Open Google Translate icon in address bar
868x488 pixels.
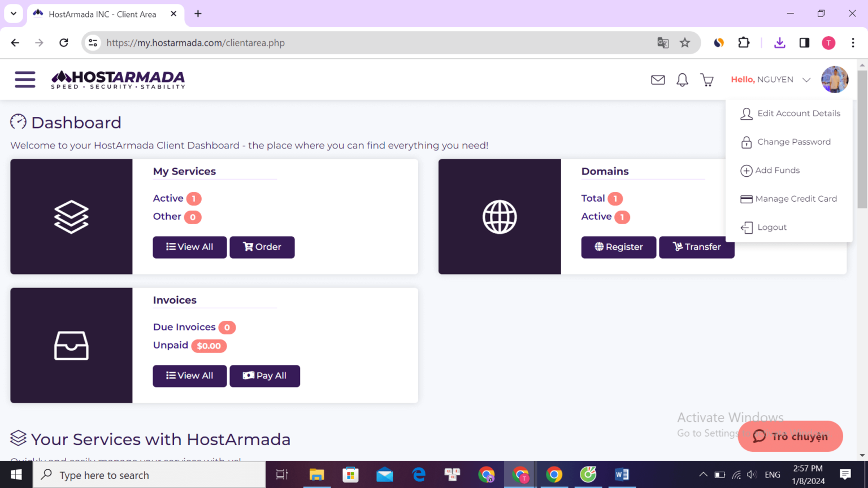pos(662,42)
